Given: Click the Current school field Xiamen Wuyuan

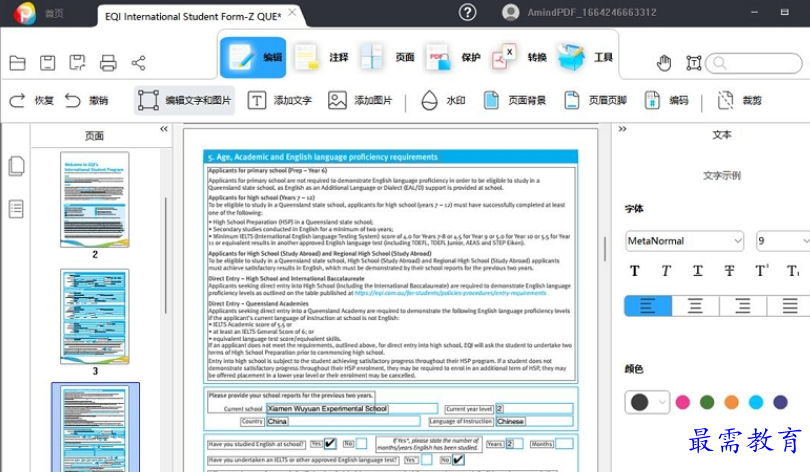Looking at the screenshot, I should [x=352, y=408].
